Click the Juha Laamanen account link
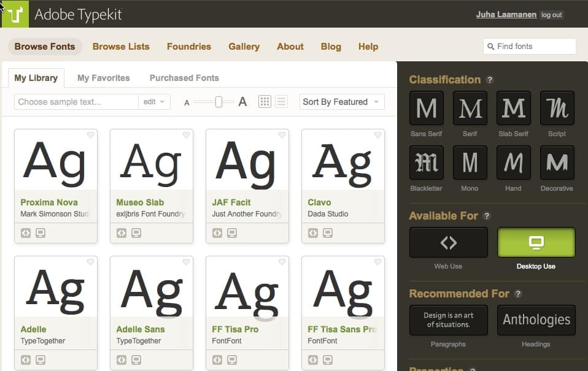 click(x=506, y=15)
